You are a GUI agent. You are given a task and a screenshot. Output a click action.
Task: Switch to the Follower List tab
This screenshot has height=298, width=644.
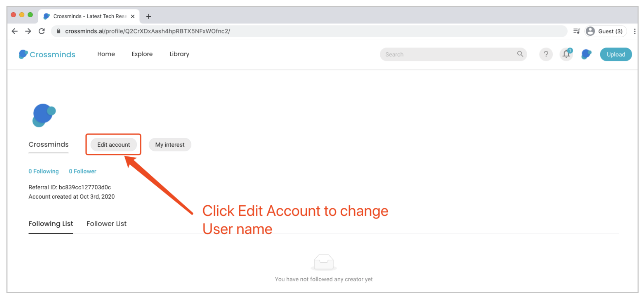coord(107,224)
